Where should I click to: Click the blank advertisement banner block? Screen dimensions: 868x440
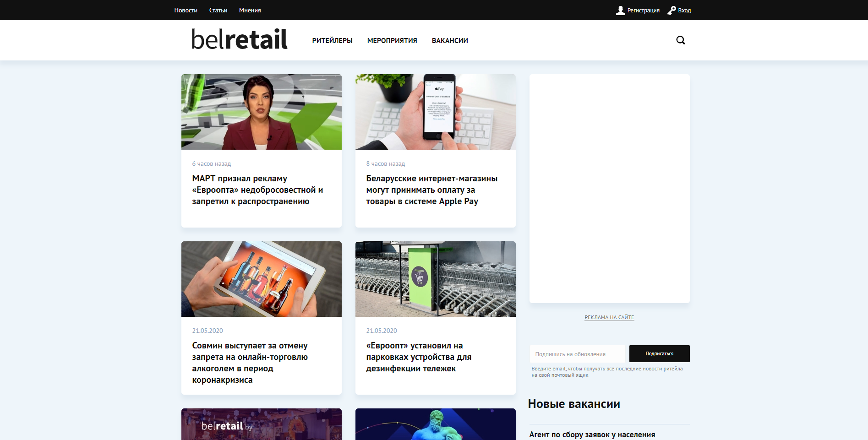click(x=609, y=189)
